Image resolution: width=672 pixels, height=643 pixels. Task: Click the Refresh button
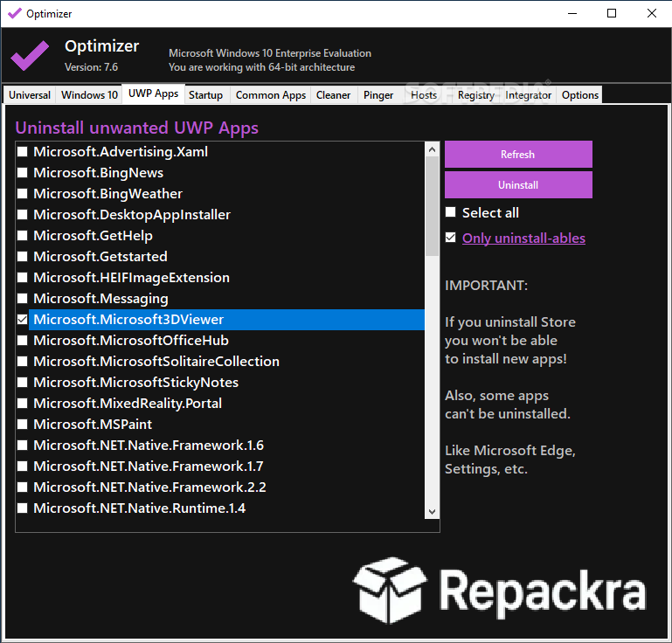[518, 155]
